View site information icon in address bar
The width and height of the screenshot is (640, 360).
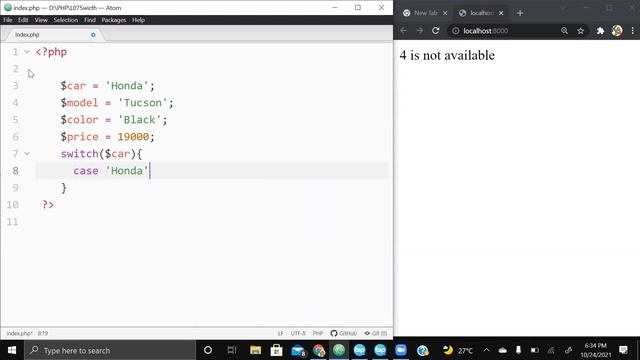pyautogui.click(x=456, y=31)
